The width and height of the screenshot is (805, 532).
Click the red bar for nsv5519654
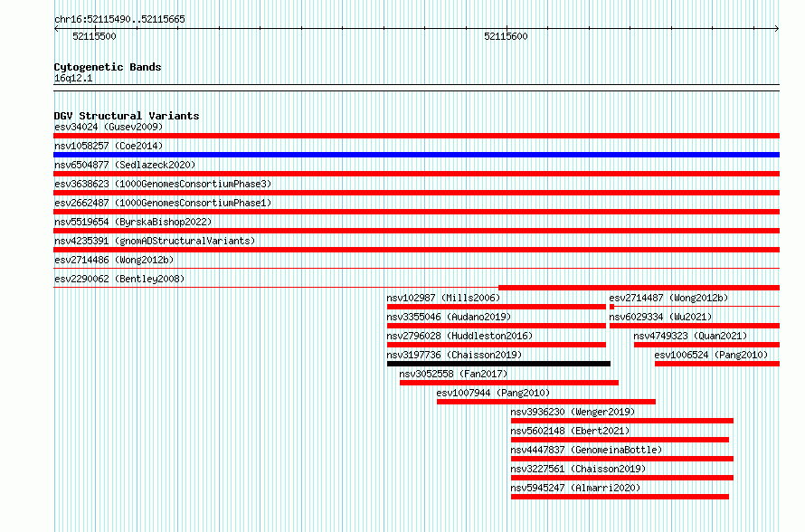pos(416,231)
